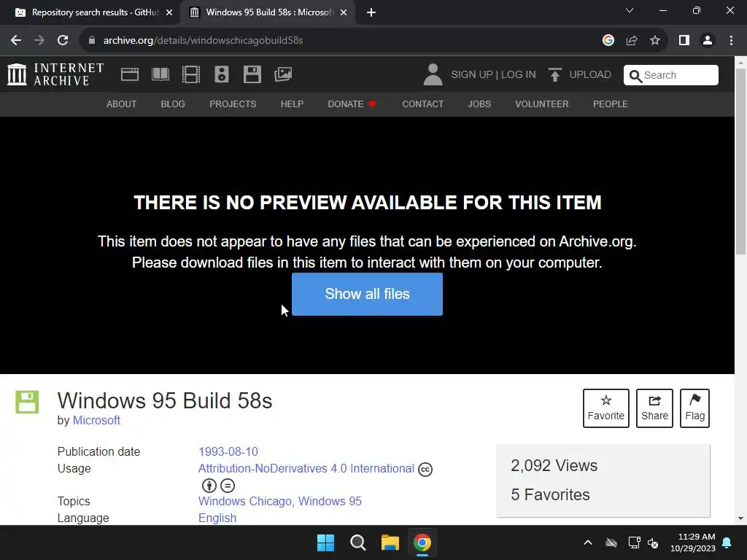
Task: Open Windows taskbar Search
Action: pyautogui.click(x=357, y=542)
